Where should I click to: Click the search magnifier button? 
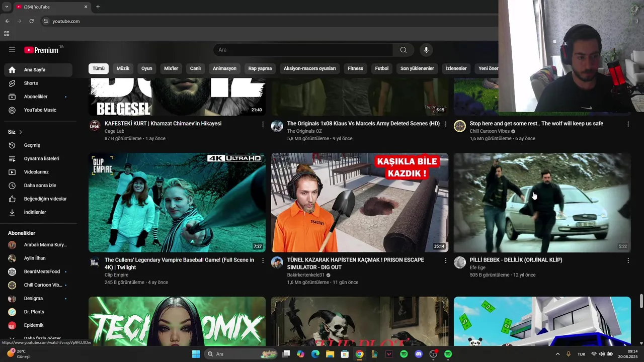[x=404, y=50]
